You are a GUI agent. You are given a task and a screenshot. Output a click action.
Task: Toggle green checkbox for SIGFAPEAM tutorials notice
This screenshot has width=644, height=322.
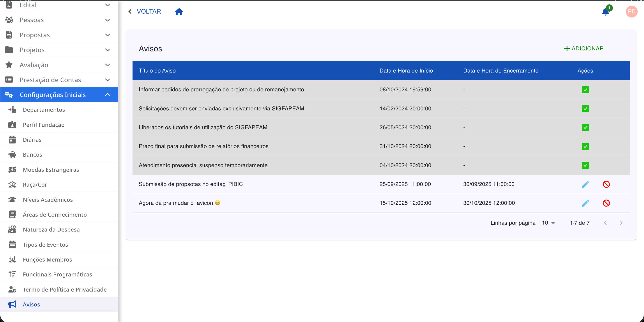pyautogui.click(x=585, y=127)
